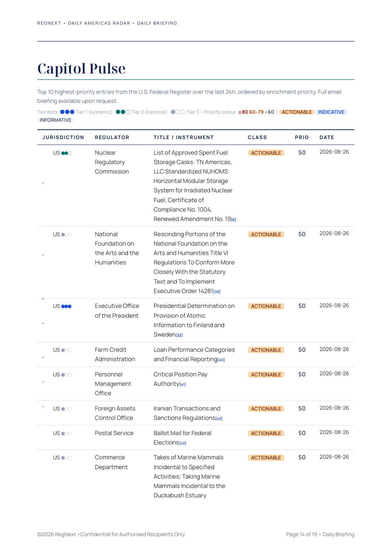Click ACTIONABLE badge in Postal Service row

click(266, 433)
